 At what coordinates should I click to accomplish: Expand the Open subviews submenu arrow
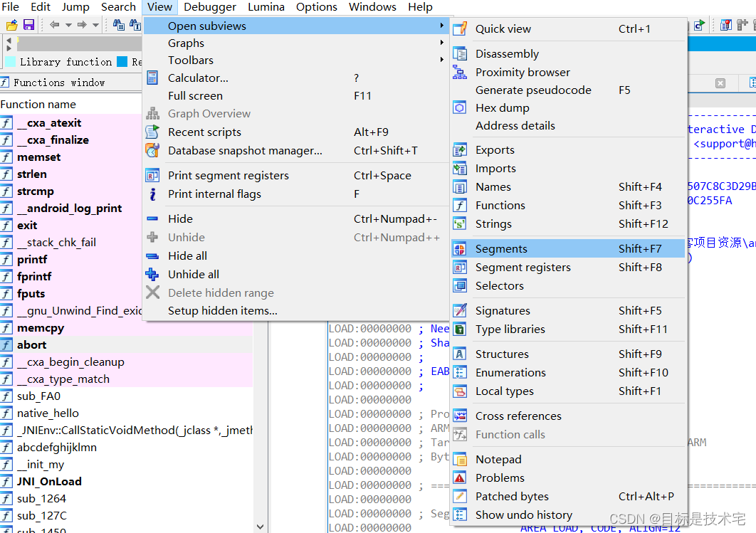[x=441, y=26]
